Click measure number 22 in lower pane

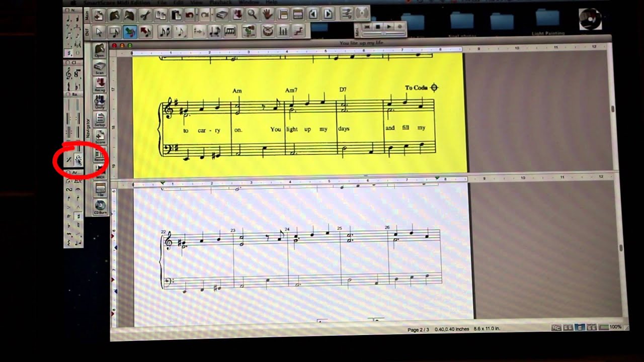pos(163,232)
